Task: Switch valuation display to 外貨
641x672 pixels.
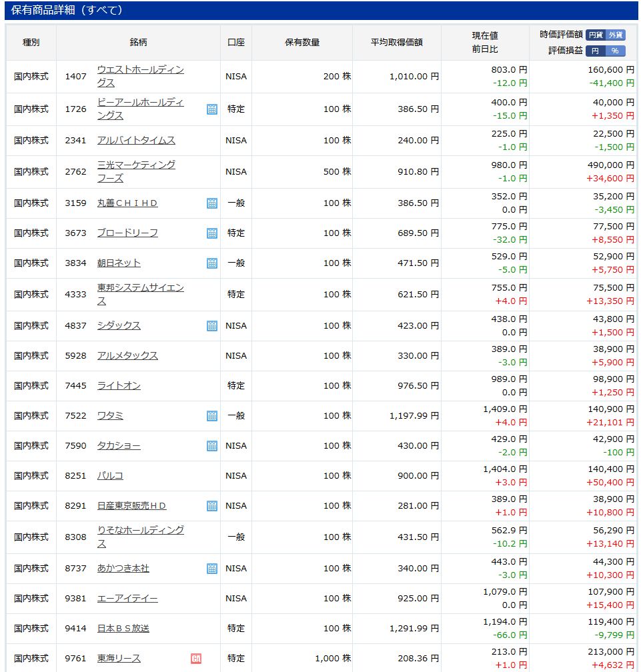Action: [615, 35]
